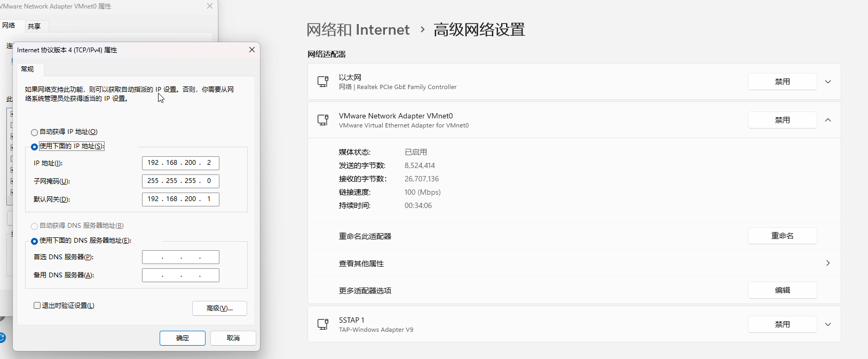
Task: Click 重命名 button for adapter
Action: coord(783,236)
